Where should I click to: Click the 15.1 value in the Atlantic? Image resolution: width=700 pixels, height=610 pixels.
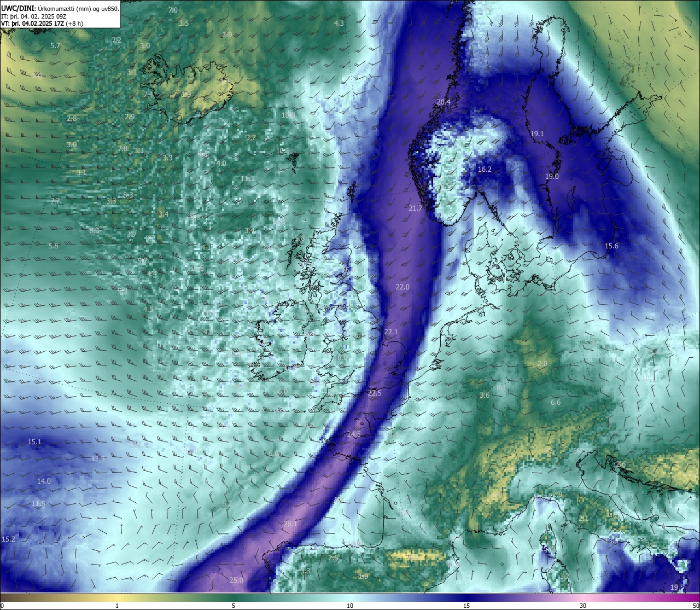[34, 441]
